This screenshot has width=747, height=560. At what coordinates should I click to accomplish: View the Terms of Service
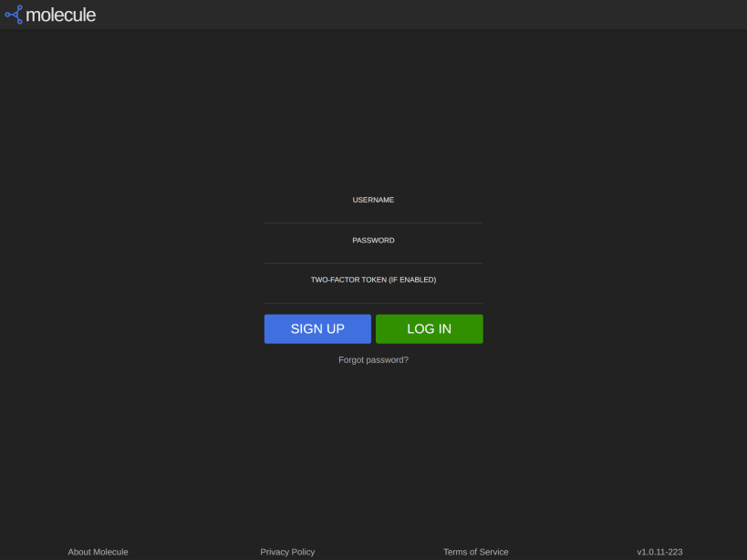pos(475,551)
